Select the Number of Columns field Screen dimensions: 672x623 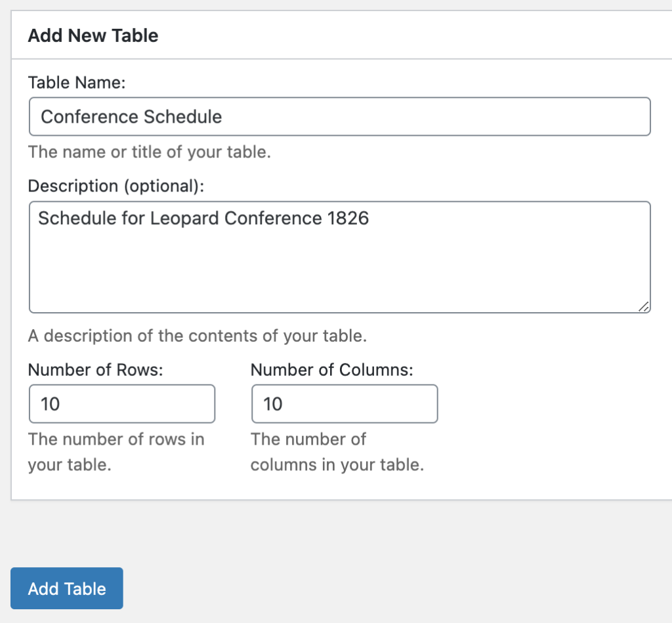click(x=345, y=404)
